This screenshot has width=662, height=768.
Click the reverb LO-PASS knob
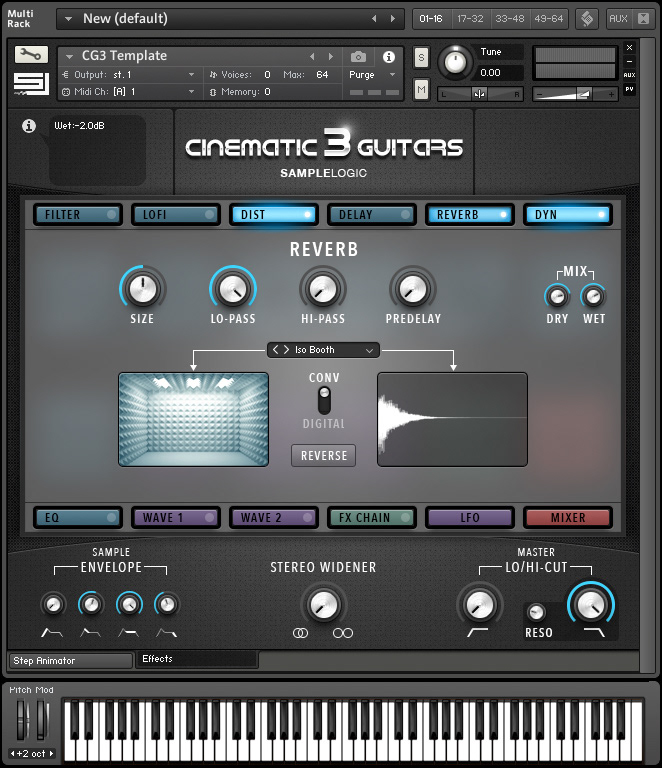pyautogui.click(x=233, y=288)
